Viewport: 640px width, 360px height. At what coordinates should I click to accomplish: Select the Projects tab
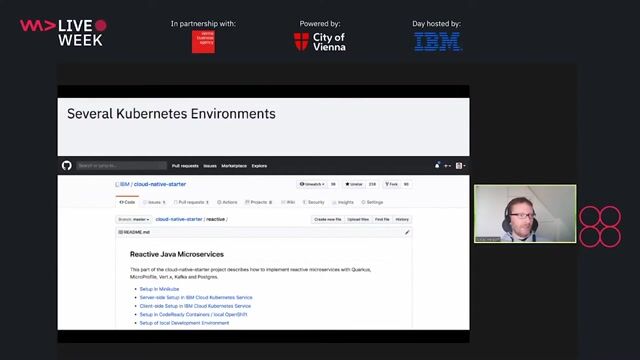point(259,202)
